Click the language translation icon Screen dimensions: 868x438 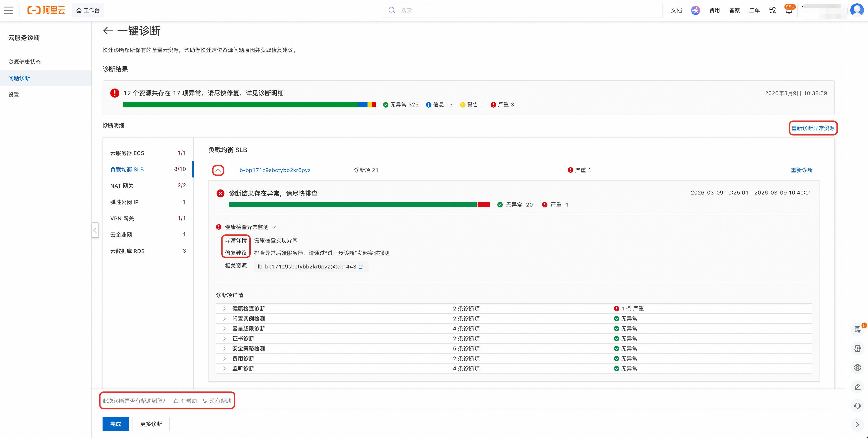(772, 10)
